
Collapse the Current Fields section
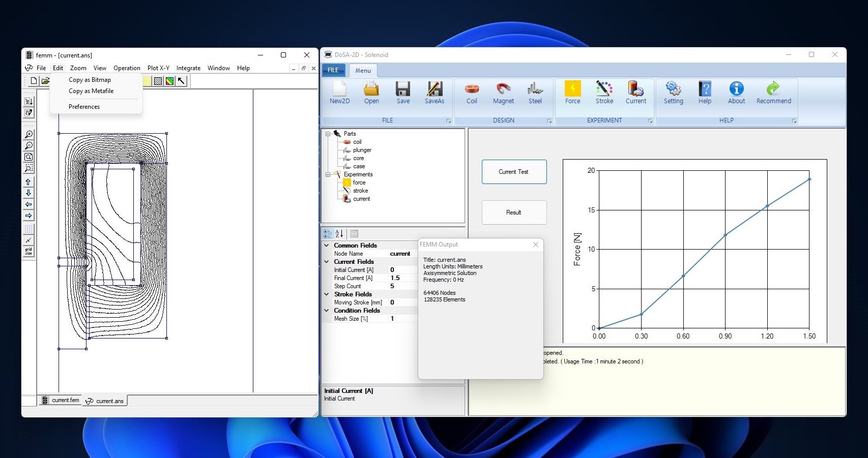327,261
